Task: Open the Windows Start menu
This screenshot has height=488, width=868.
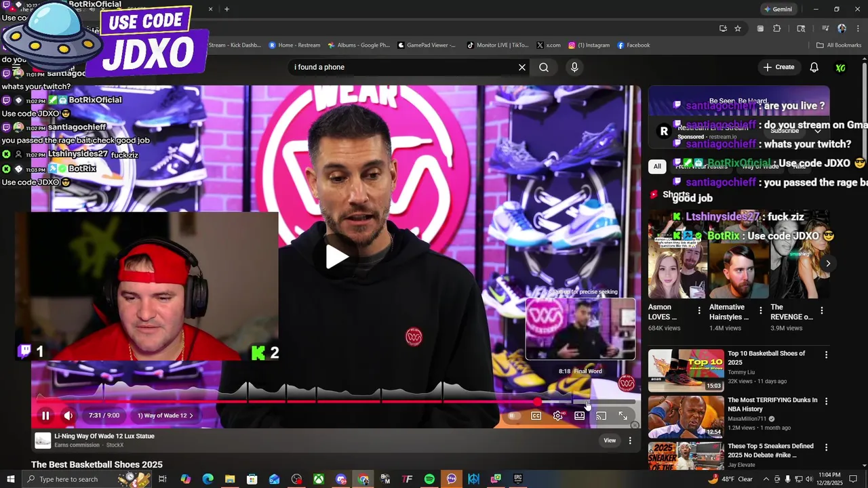Action: click(x=11, y=479)
